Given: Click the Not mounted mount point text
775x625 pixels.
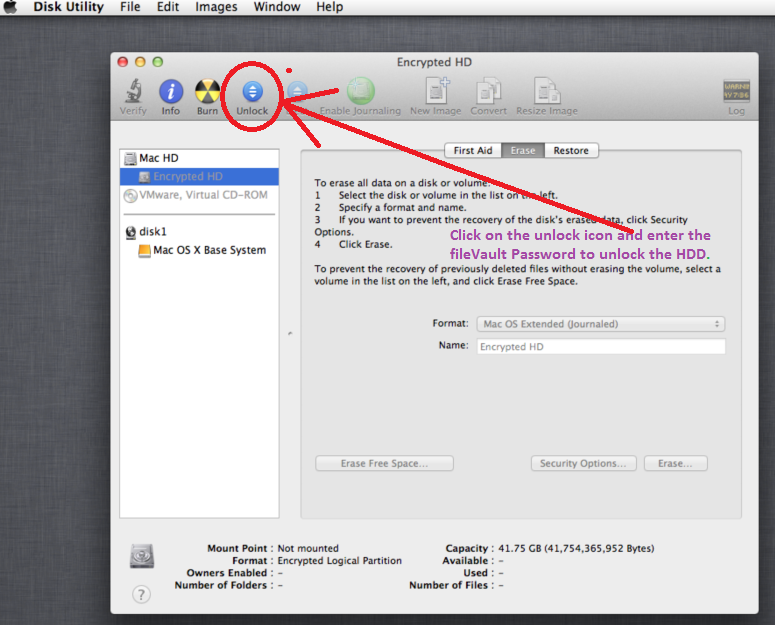Looking at the screenshot, I should pos(308,548).
